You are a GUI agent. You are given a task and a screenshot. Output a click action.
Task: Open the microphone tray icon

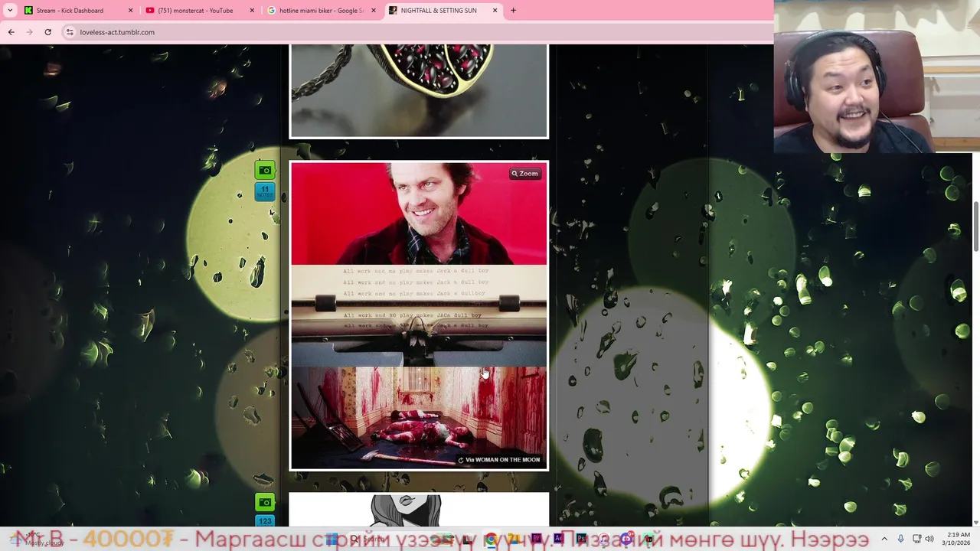(900, 539)
